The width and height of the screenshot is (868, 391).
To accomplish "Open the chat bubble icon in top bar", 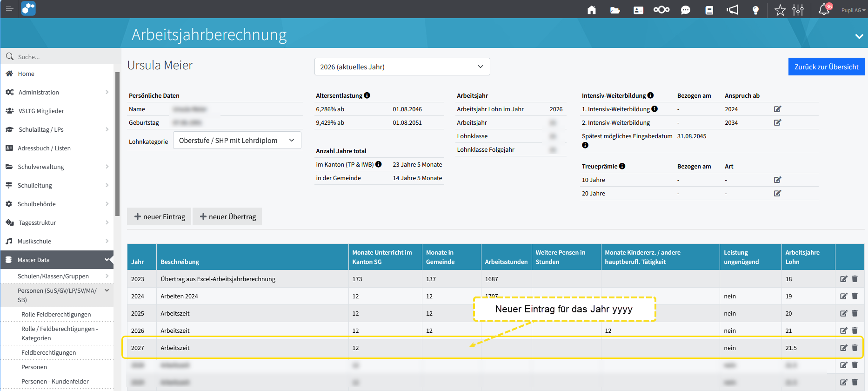I will click(686, 10).
